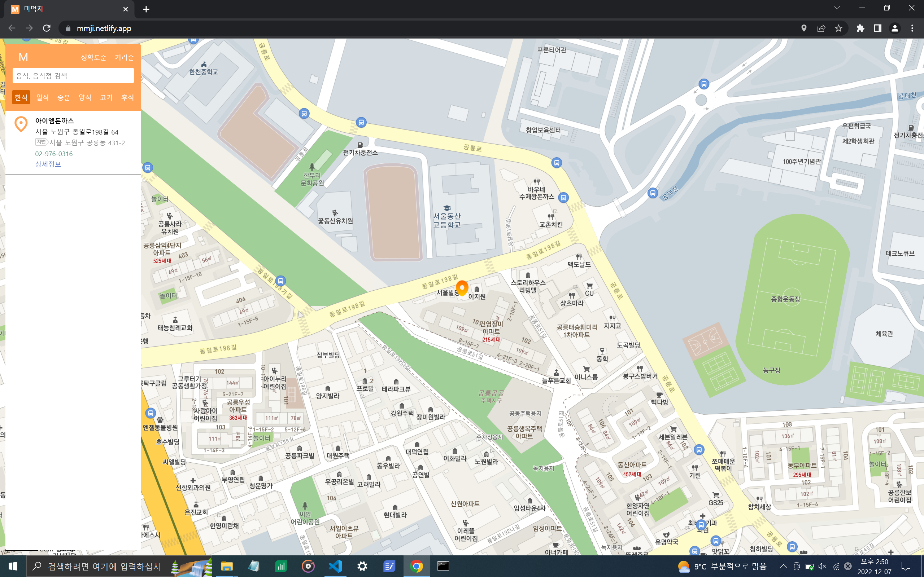The height and width of the screenshot is (577, 924).
Task: Click the pin icon beside 아이엠돈까스
Action: click(x=21, y=124)
